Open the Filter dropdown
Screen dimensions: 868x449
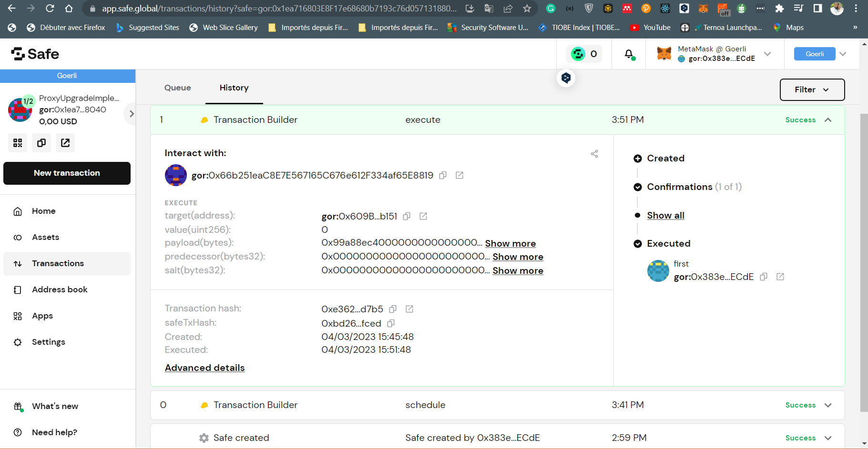(x=812, y=90)
